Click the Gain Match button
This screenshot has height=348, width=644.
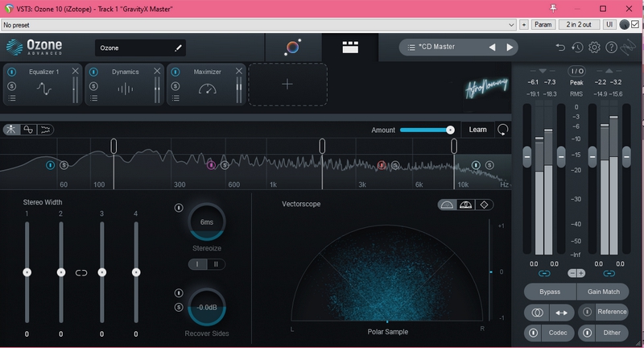(x=603, y=292)
